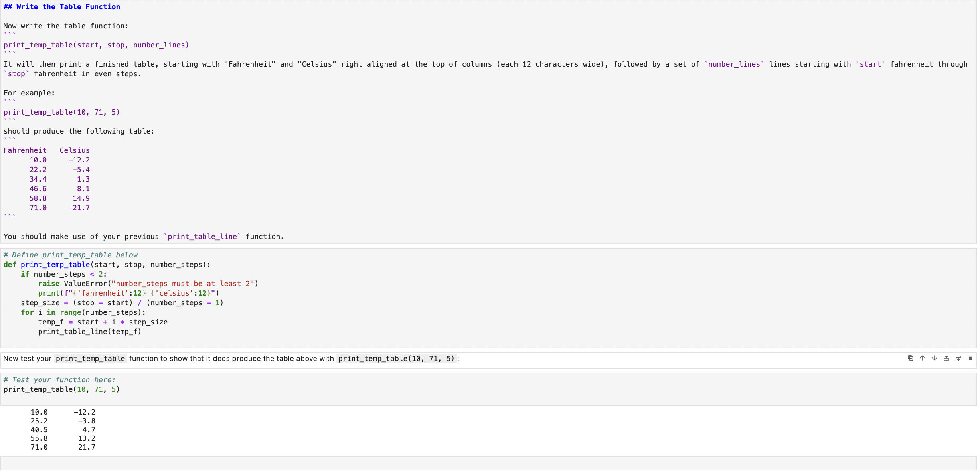
Task: Click the insert-below icon in the cell toolbar
Action: pyautogui.click(x=958, y=358)
